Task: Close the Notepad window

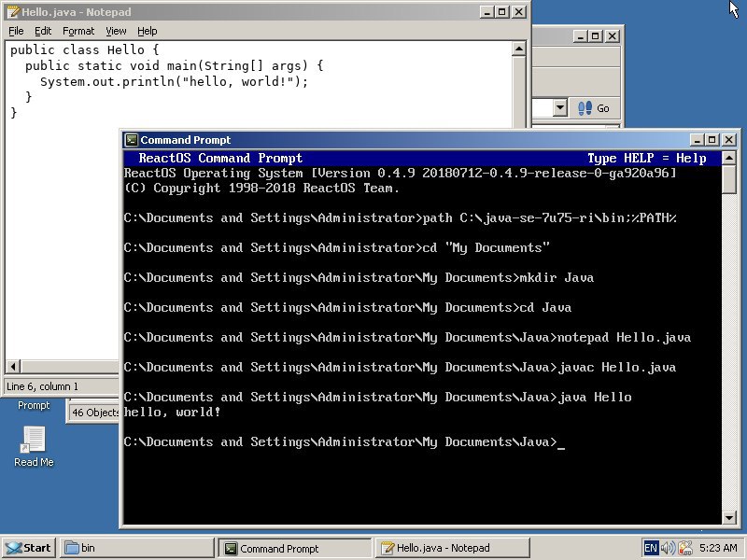Action: [x=519, y=12]
